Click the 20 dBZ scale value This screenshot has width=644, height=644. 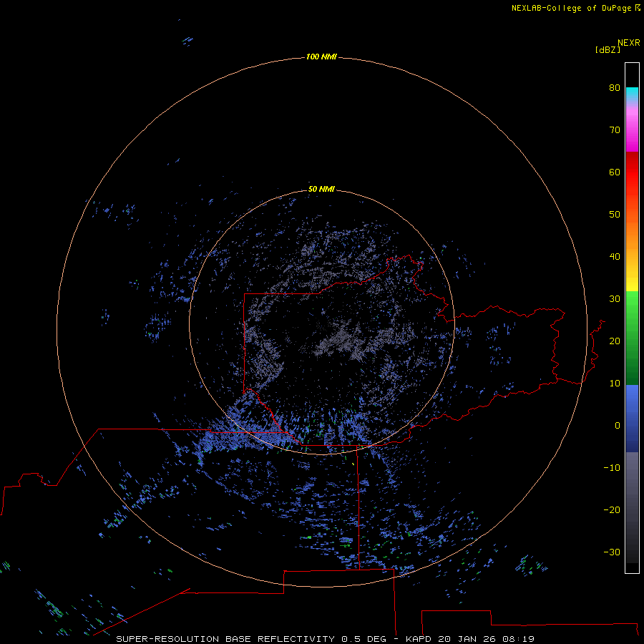(615, 341)
